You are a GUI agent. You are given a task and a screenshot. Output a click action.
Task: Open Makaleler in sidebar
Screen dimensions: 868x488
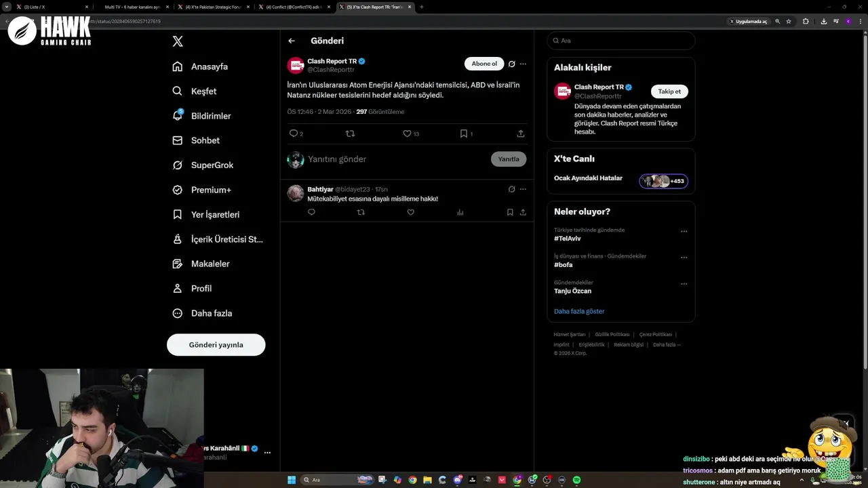[x=201, y=264]
